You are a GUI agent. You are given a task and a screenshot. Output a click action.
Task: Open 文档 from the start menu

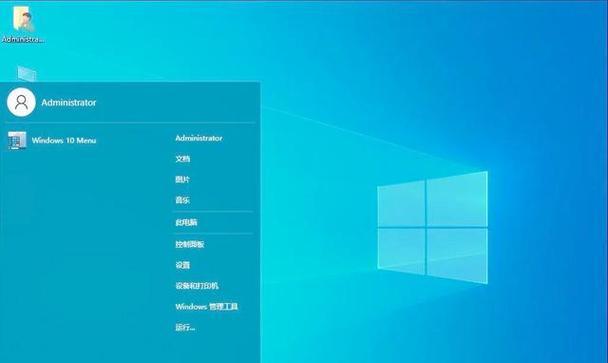tap(183, 159)
